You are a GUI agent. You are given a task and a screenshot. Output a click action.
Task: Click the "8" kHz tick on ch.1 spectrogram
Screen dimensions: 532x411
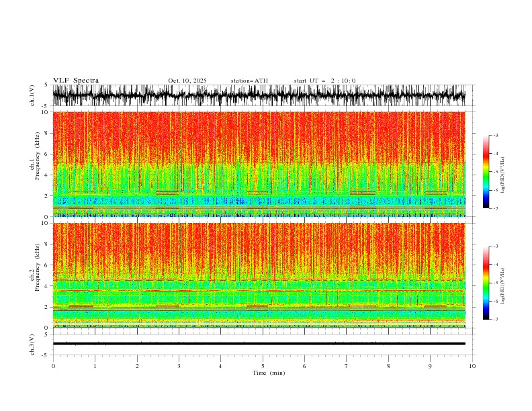pos(47,133)
